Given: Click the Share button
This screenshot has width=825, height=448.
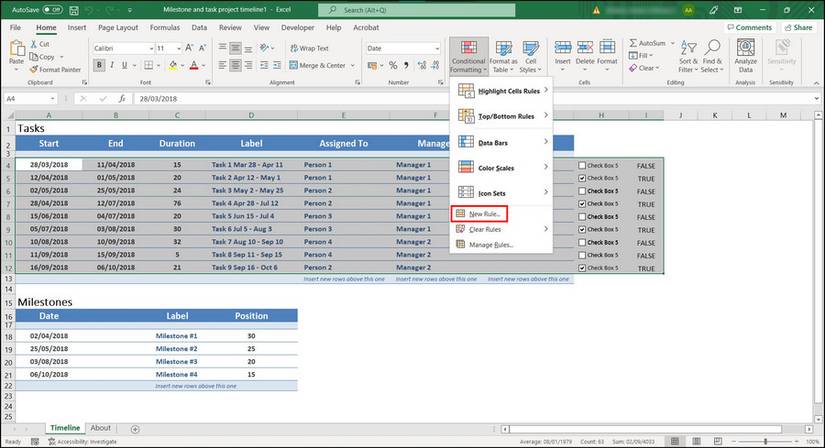Looking at the screenshot, I should tap(797, 28).
